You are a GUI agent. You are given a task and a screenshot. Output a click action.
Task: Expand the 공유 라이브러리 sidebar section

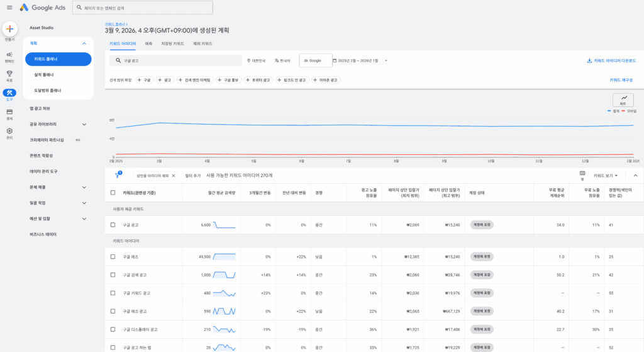(84, 124)
